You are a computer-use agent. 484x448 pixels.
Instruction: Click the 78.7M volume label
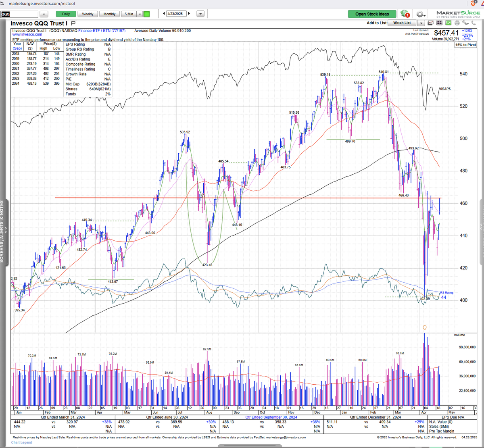click(x=399, y=353)
